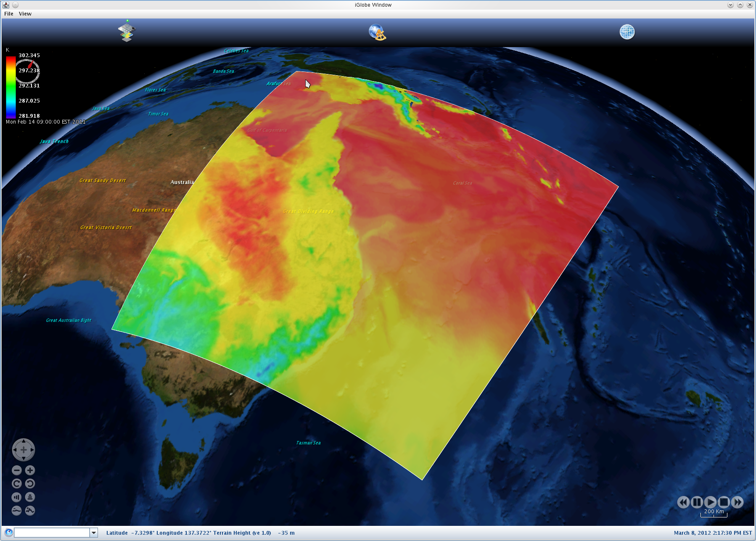
Task: Decrease vertical exaggeration with flat terrain button
Action: tap(17, 511)
